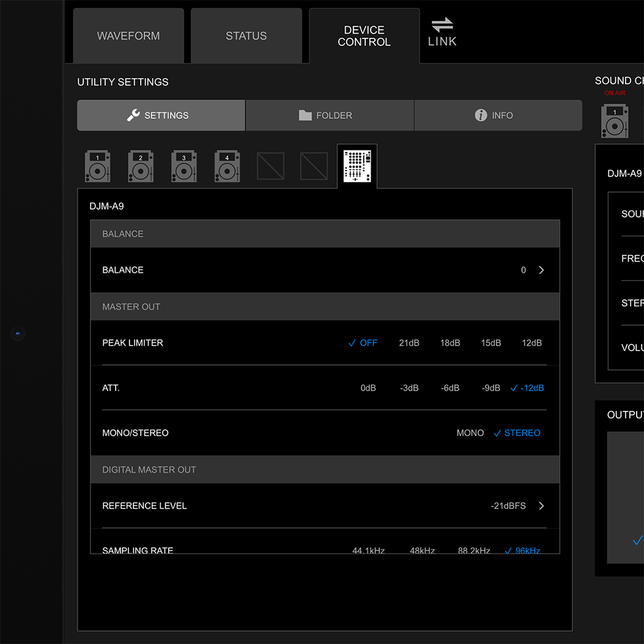Click the ON AIR player 1 icon
Image resolution: width=644 pixels, height=644 pixels.
(x=615, y=120)
